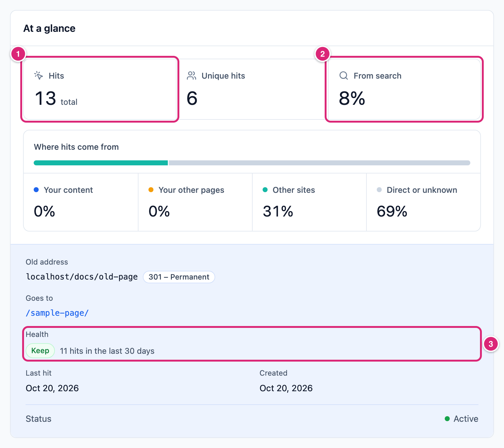504x448 pixels.
Task: Click the 'Goes to' label
Action: [39, 298]
